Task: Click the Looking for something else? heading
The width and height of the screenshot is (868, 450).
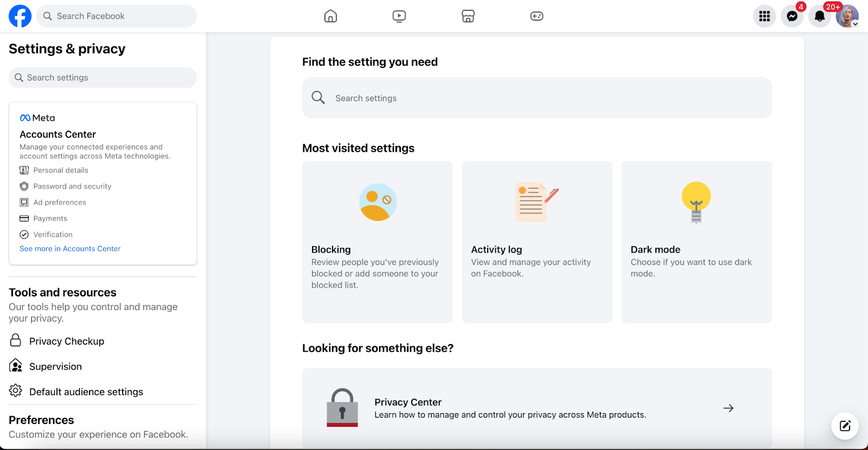Action: [x=378, y=348]
